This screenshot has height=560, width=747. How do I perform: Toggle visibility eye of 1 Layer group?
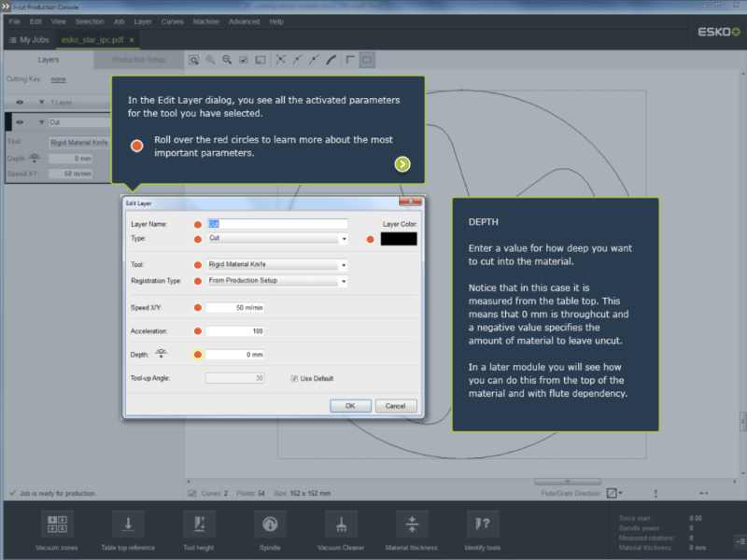click(x=20, y=103)
